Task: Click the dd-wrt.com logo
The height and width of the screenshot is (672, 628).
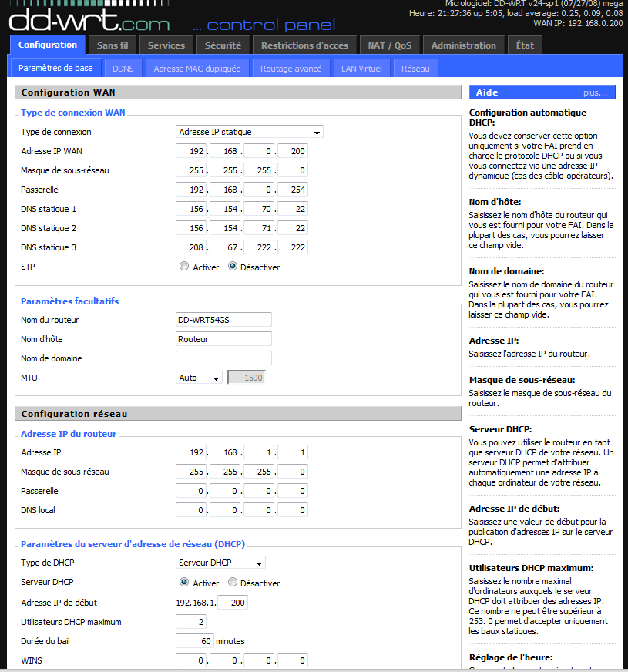Action: click(x=89, y=20)
